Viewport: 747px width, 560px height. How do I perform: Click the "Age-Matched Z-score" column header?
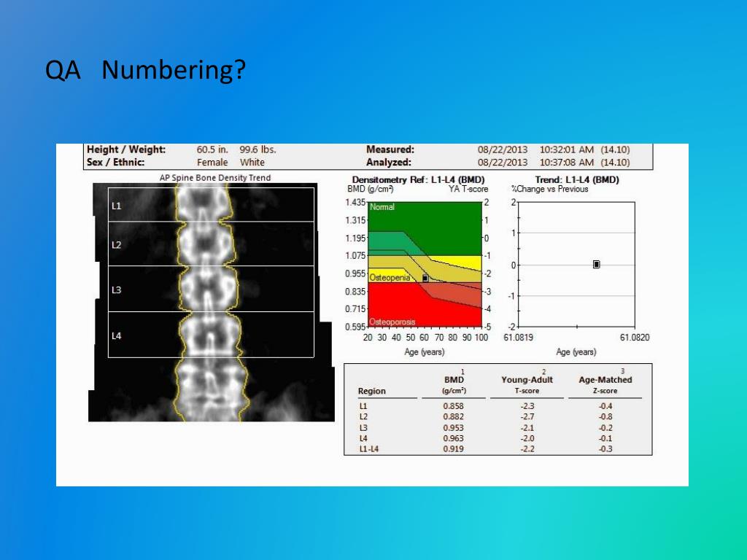click(605, 385)
